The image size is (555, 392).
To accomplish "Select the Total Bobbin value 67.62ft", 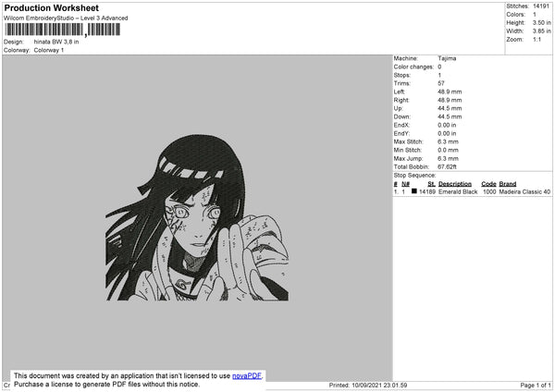I will 447,166.
